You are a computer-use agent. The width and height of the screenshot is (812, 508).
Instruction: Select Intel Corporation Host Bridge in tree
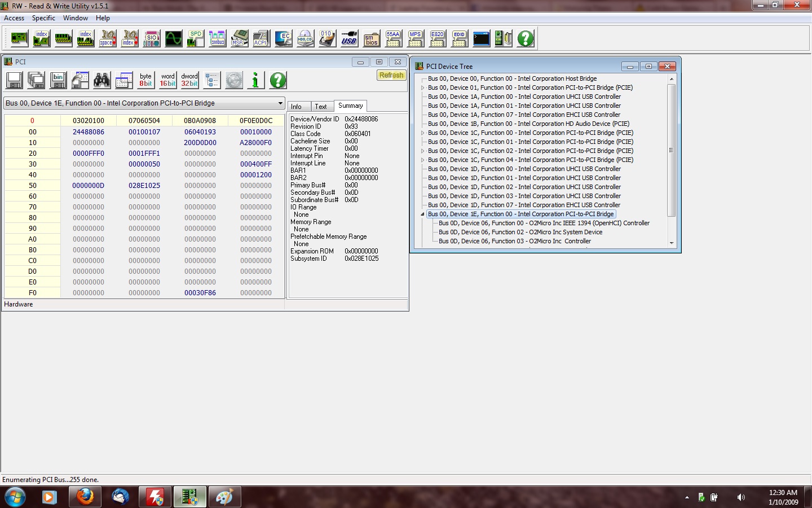(x=512, y=78)
